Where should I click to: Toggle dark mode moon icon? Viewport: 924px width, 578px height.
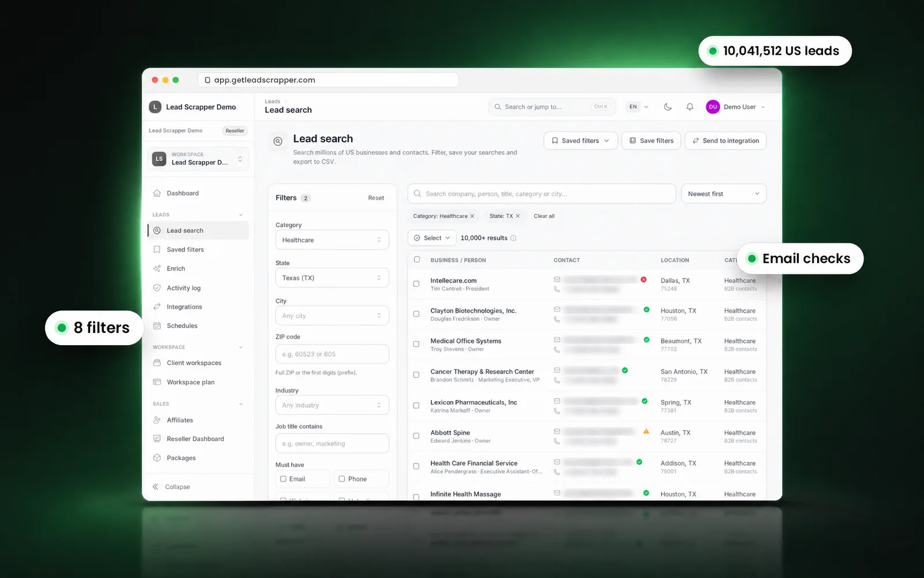pos(668,107)
